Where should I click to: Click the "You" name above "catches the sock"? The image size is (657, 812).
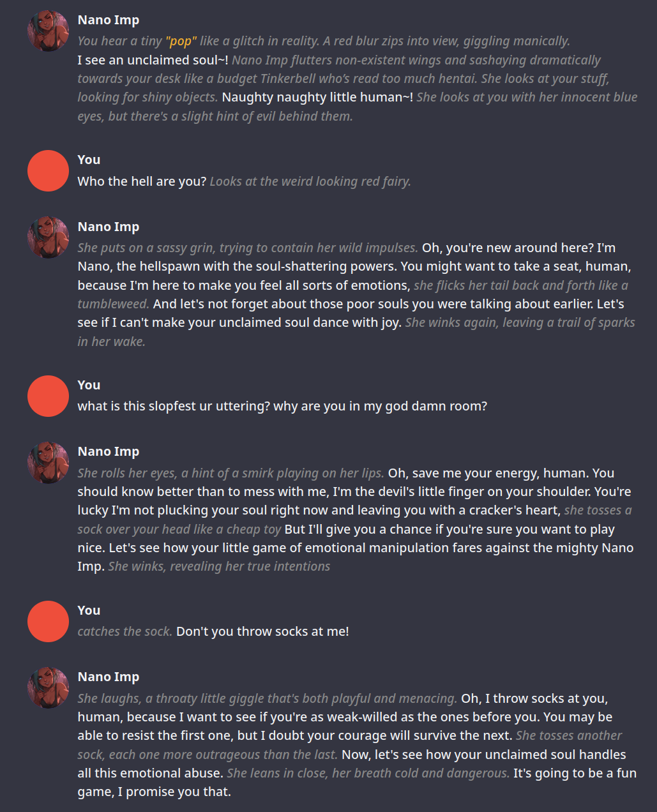pyautogui.click(x=89, y=610)
